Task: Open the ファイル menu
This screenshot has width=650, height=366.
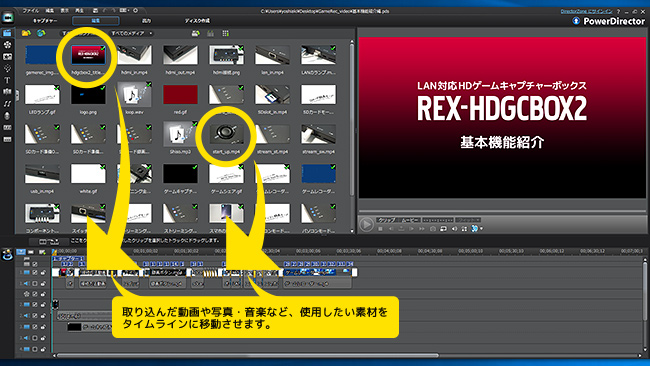Action: pyautogui.click(x=30, y=11)
